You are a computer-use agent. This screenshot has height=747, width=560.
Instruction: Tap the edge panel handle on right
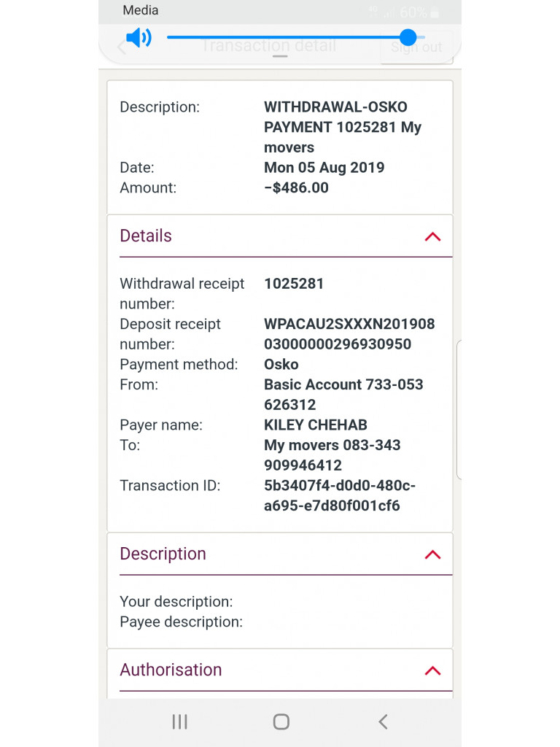pos(459,409)
